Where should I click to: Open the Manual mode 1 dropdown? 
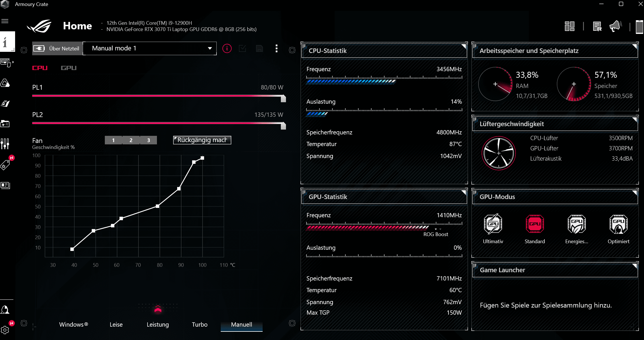[x=150, y=48]
